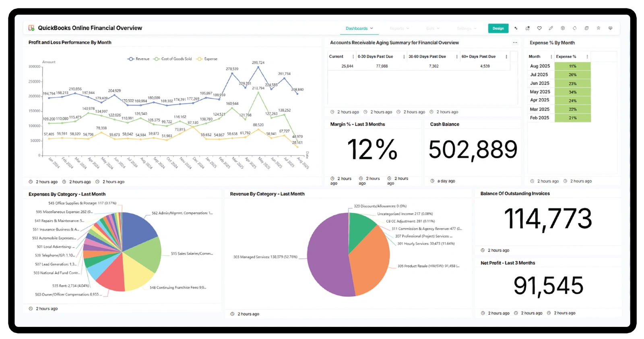Toggle Cost of Goods Sold legend entry
The width and height of the screenshot is (644, 339).
[173, 59]
